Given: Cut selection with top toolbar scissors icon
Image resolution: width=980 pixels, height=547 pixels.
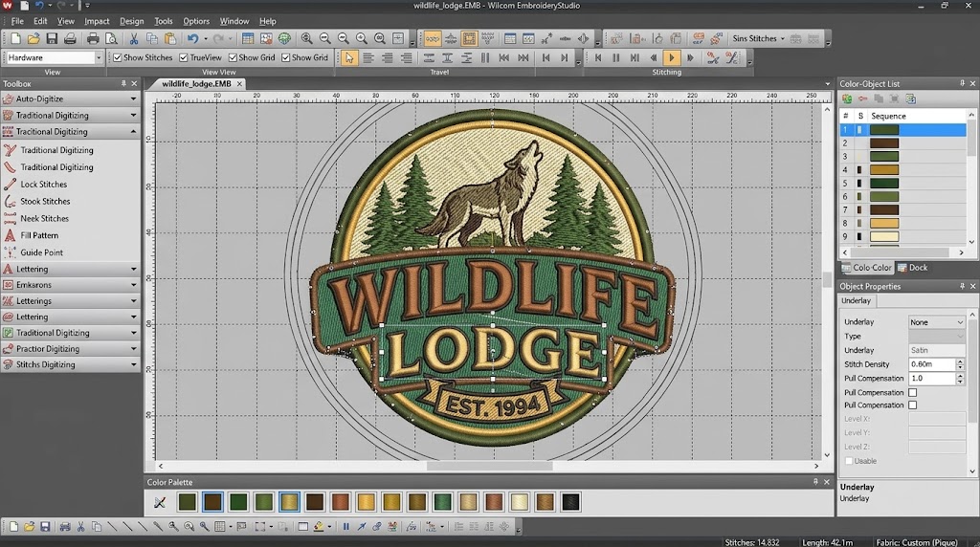Looking at the screenshot, I should click(x=133, y=38).
